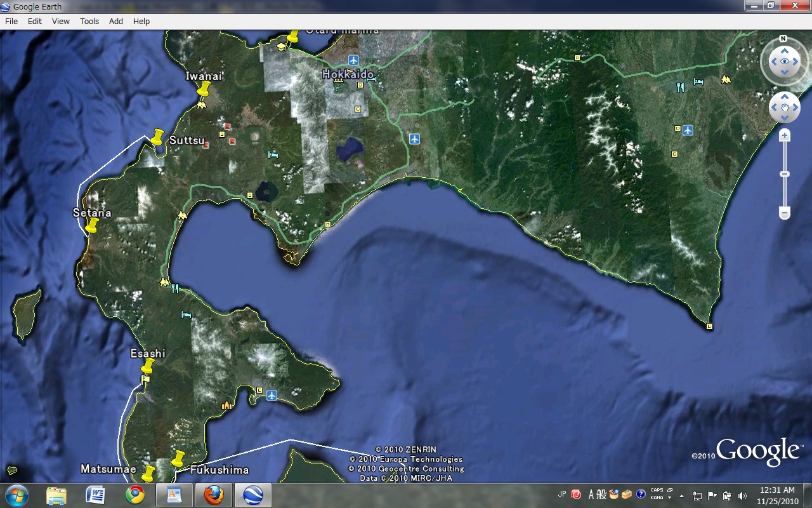This screenshot has width=812, height=508.
Task: Click the animal icon below the Iwanai pin
Action: 201,105
